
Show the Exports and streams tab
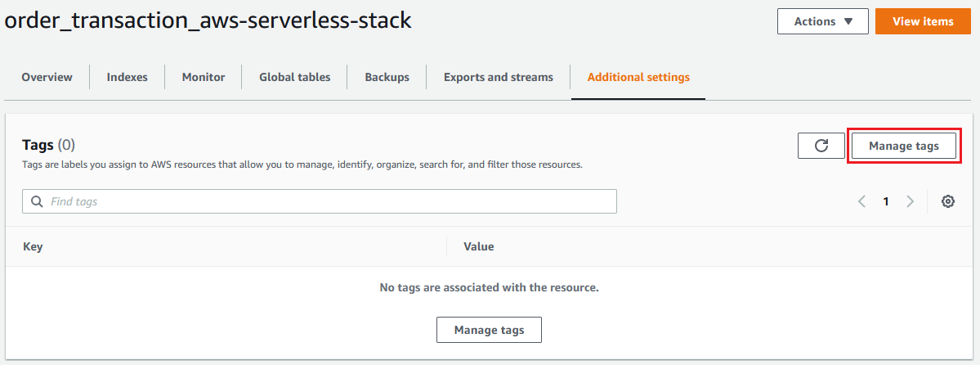click(x=499, y=78)
